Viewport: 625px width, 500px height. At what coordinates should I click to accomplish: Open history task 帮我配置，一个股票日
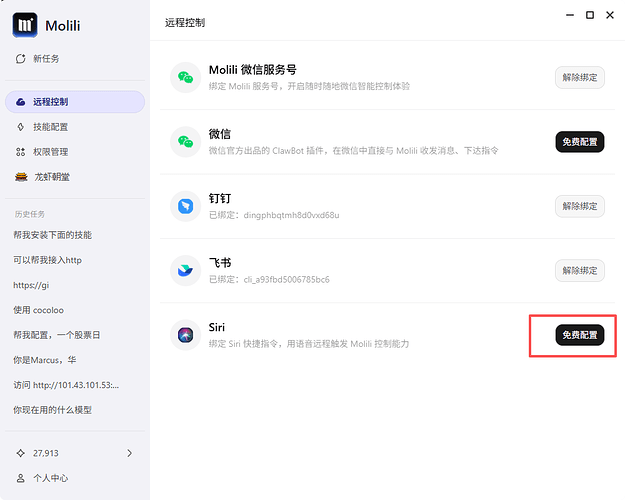pos(57,335)
